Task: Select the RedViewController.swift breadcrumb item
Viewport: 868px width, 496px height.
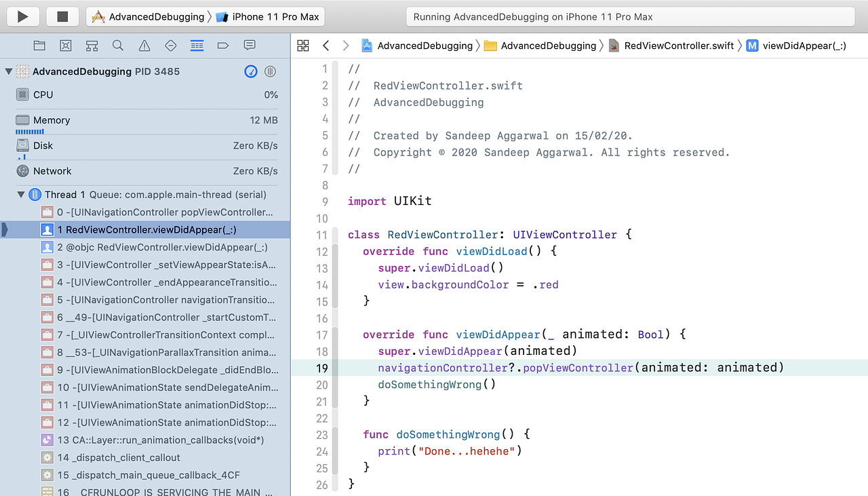Action: pyautogui.click(x=679, y=45)
